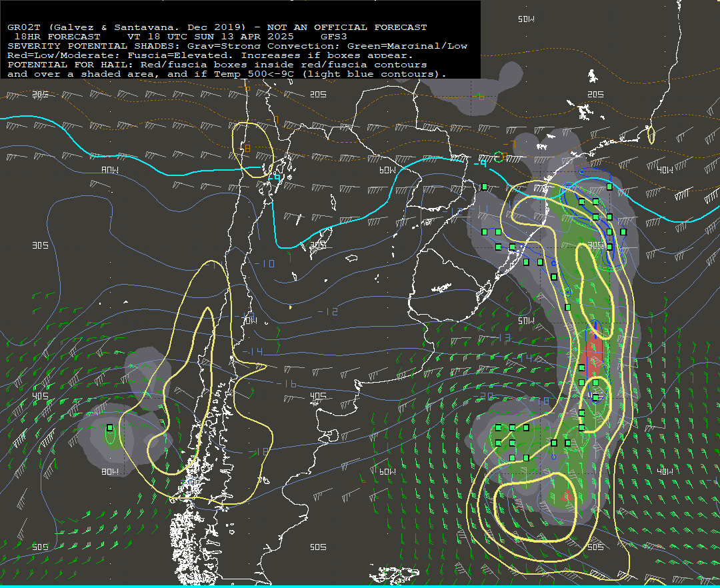The image size is (720, 588).
Task: Click the '-16' blue isotherm label
Action: click(287, 384)
